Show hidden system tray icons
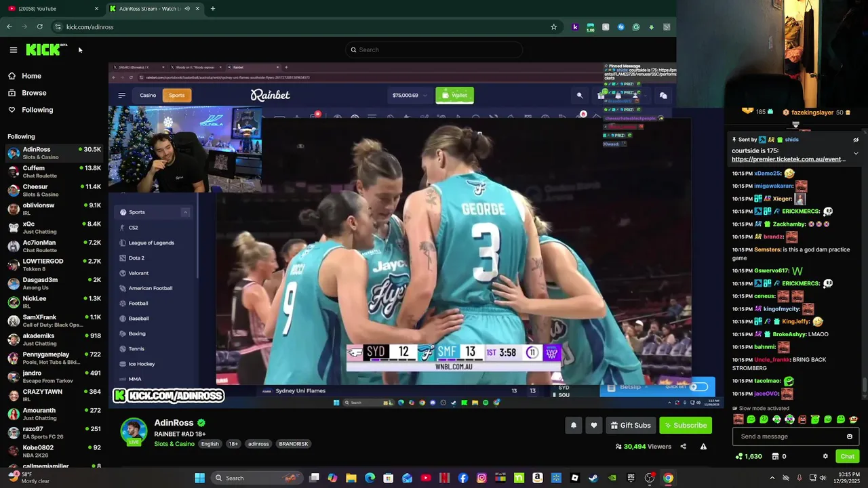 [772, 478]
